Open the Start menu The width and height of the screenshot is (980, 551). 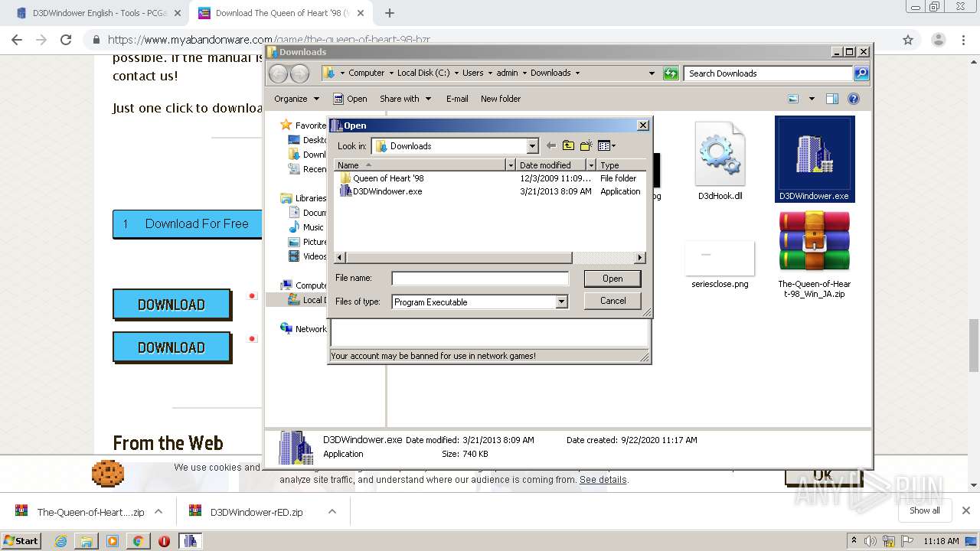point(21,540)
